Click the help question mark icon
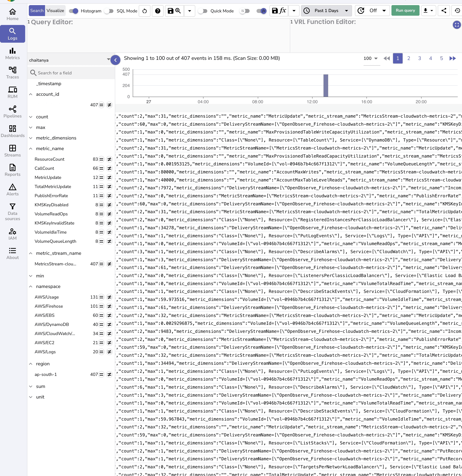This screenshot has width=462, height=476. pos(158,11)
